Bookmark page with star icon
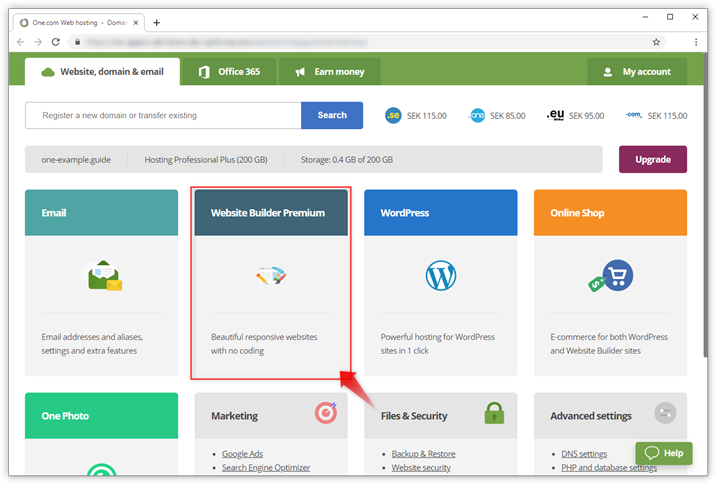 pyautogui.click(x=656, y=42)
